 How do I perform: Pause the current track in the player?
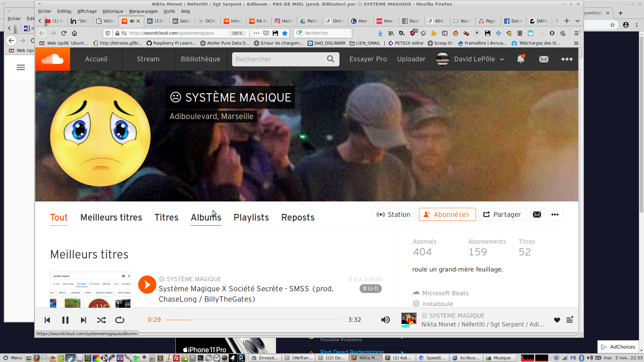click(x=65, y=320)
